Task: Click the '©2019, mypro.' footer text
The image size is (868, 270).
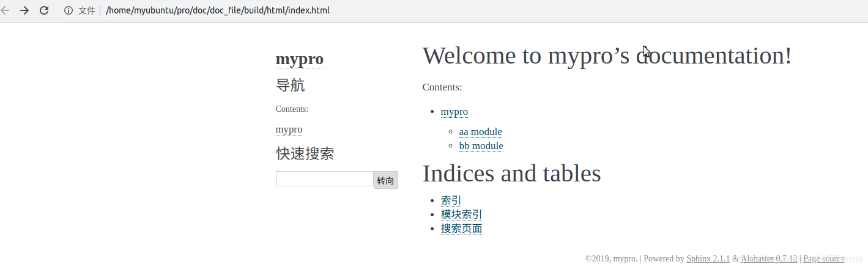Action: pos(611,259)
